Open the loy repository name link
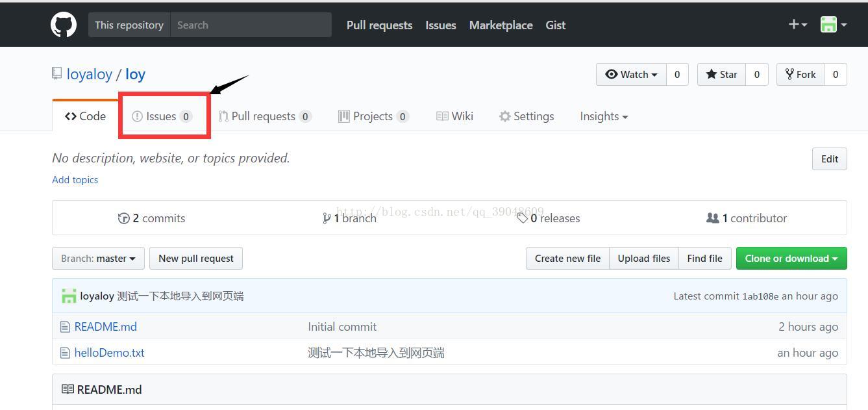This screenshot has width=868, height=410. pyautogui.click(x=135, y=74)
